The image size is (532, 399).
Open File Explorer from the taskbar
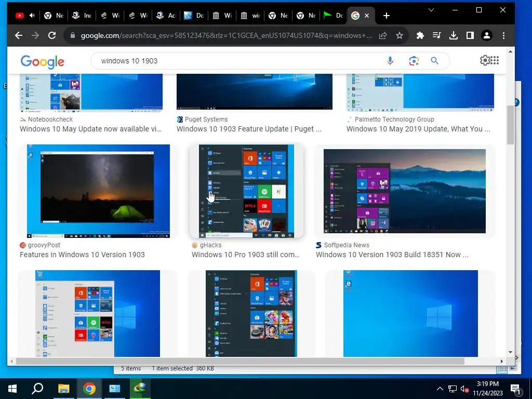tap(63, 389)
